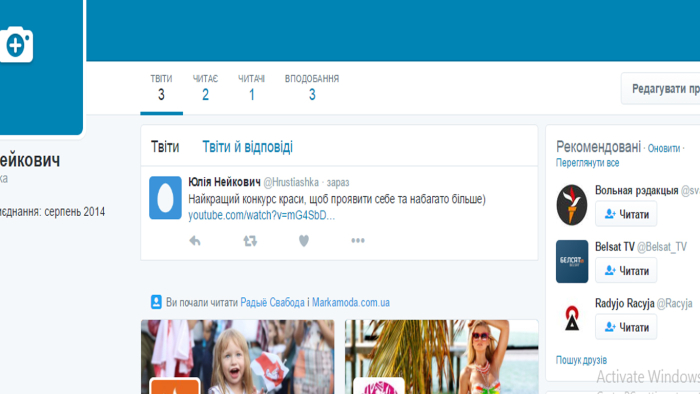Open the tweet's more options ellipsis
The image size is (700, 394).
point(358,241)
